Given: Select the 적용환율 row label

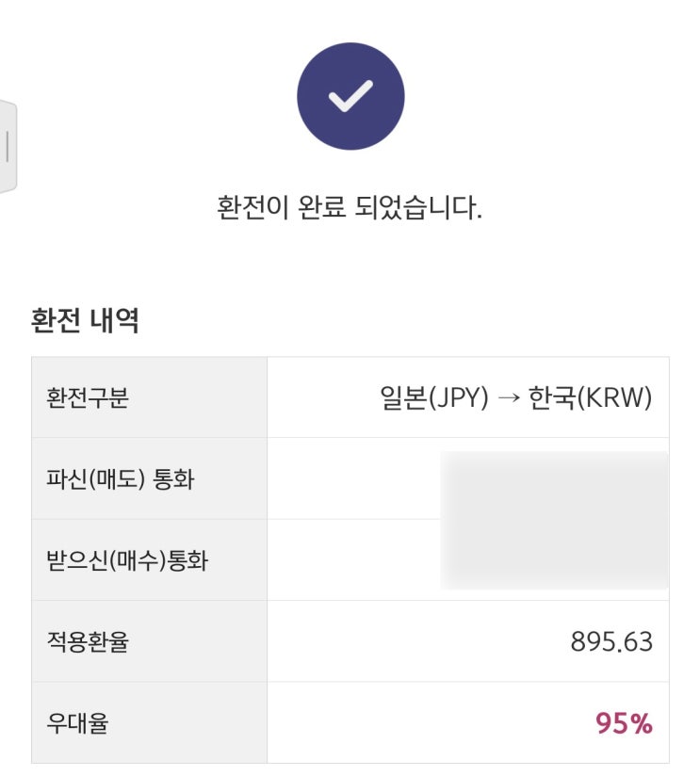Looking at the screenshot, I should coord(88,642).
